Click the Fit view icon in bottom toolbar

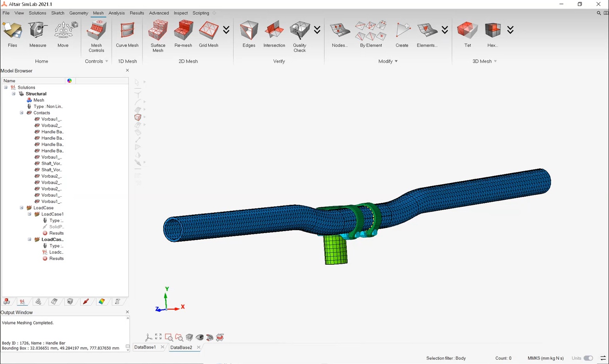[x=158, y=337]
